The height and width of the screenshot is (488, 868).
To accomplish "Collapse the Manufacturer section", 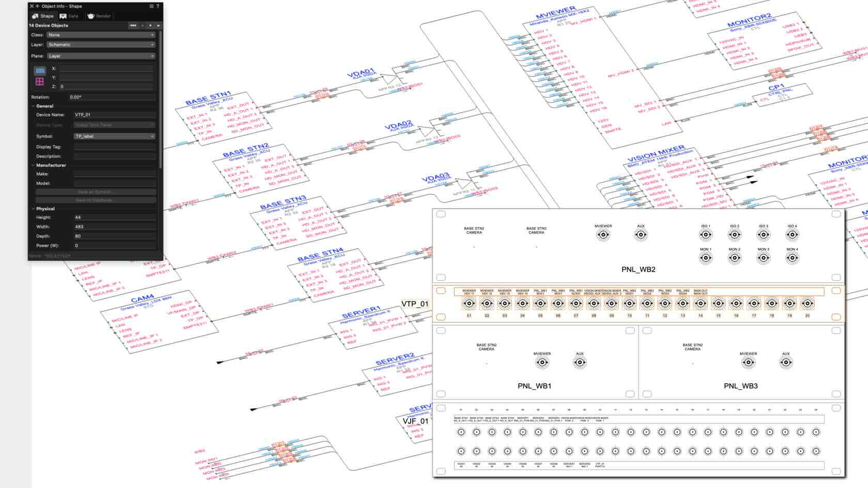I will tap(34, 165).
